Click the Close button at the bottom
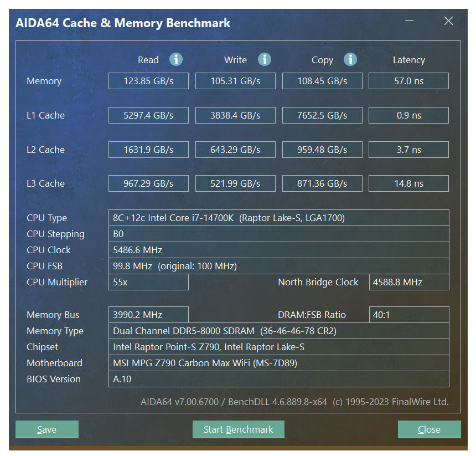The width and height of the screenshot is (476, 456). coord(430,429)
